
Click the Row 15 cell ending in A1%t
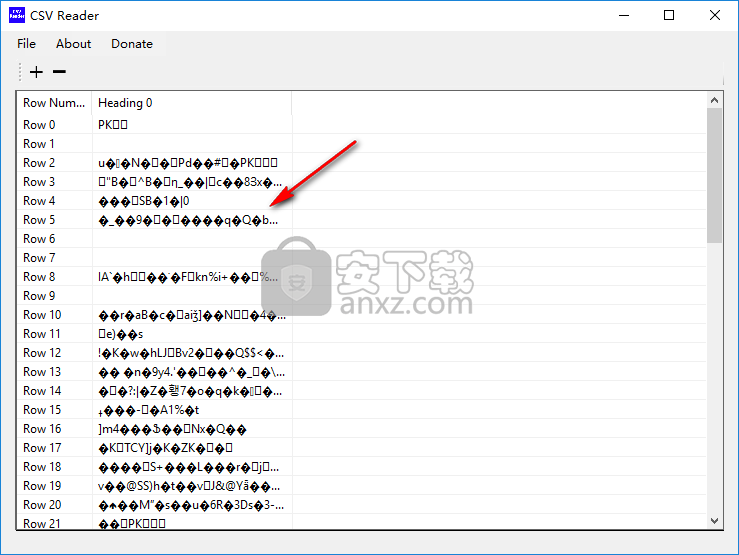(x=192, y=410)
